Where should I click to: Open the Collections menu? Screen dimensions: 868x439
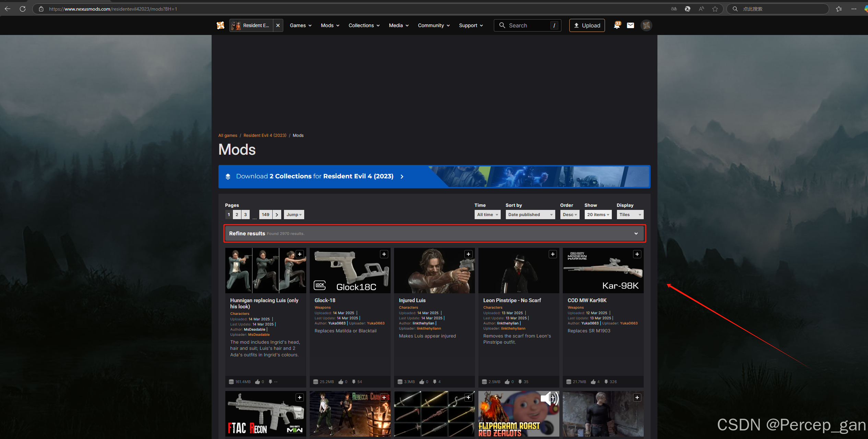click(x=364, y=25)
